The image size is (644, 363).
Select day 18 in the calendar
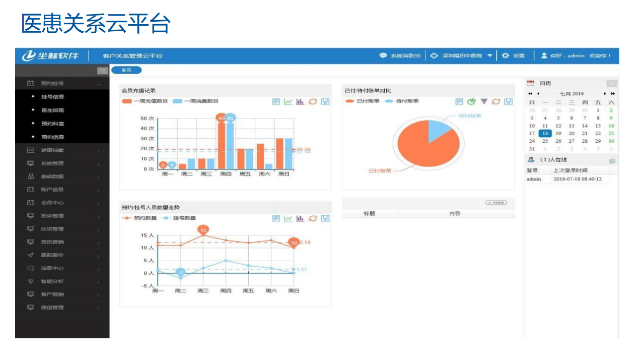[x=545, y=134]
